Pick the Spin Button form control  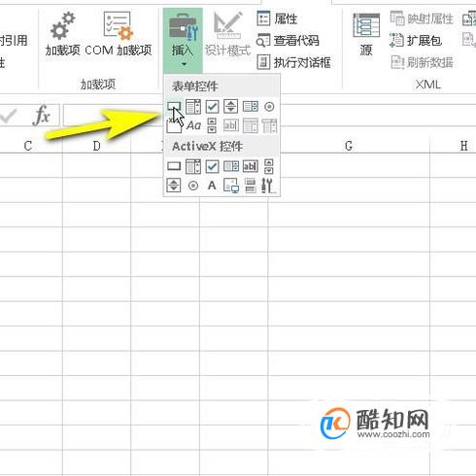tap(231, 107)
